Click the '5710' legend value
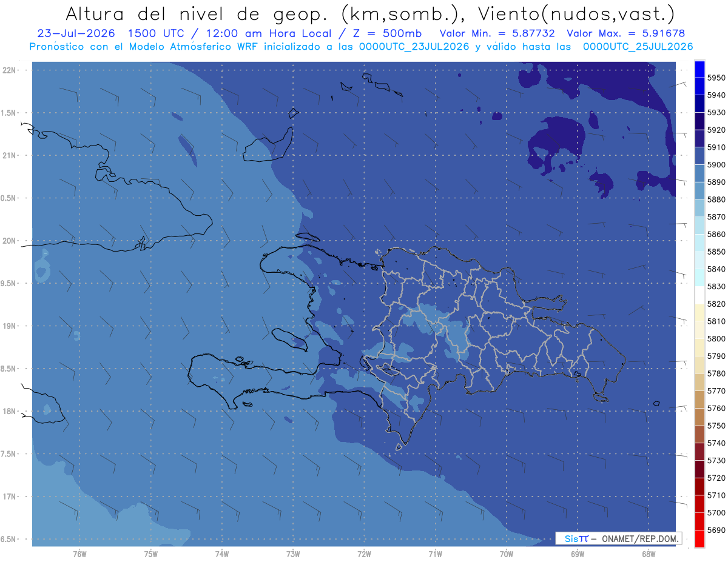 [x=716, y=495]
